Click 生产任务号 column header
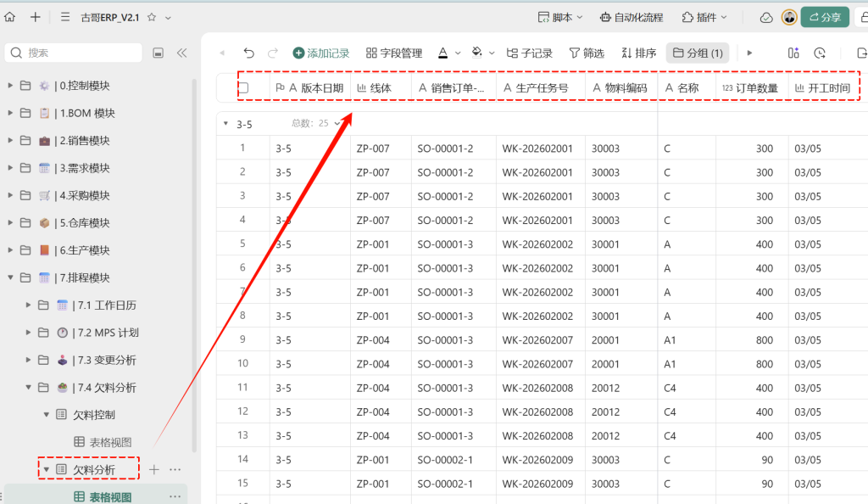This screenshot has width=868, height=504. tap(541, 87)
